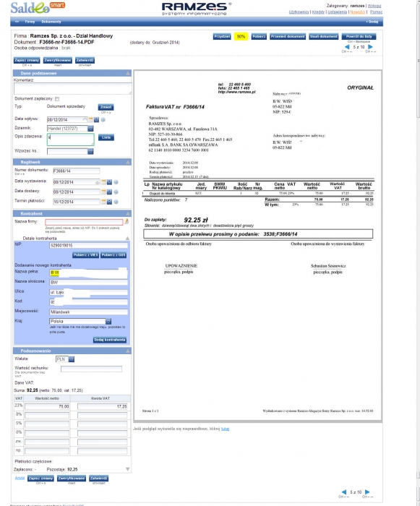
Task: Click Lista button by Opis zdarzenia
Action: point(106,137)
